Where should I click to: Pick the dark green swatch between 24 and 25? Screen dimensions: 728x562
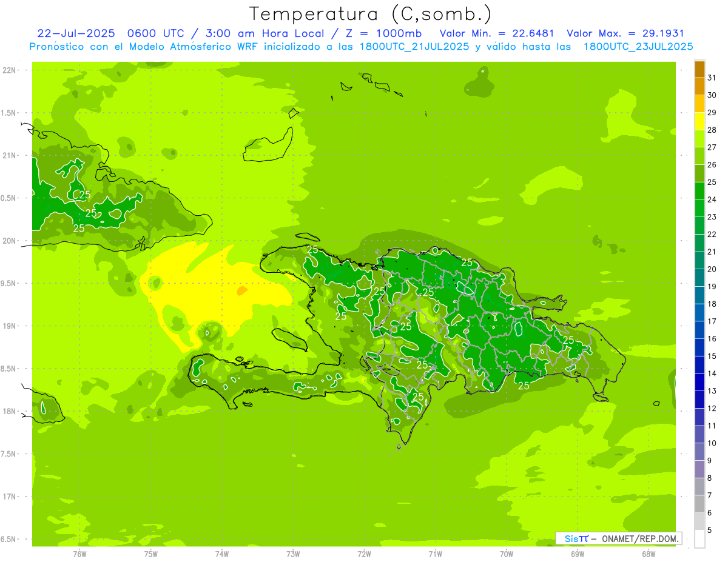[699, 190]
